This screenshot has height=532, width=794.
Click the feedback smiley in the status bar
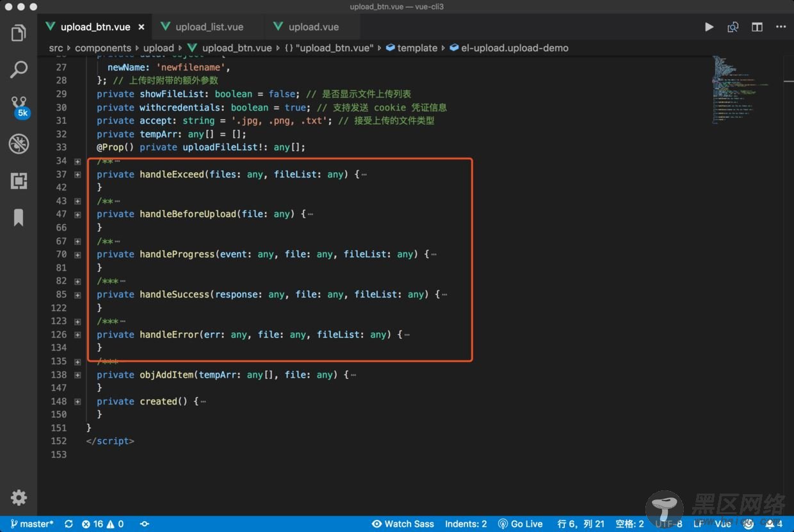747,524
